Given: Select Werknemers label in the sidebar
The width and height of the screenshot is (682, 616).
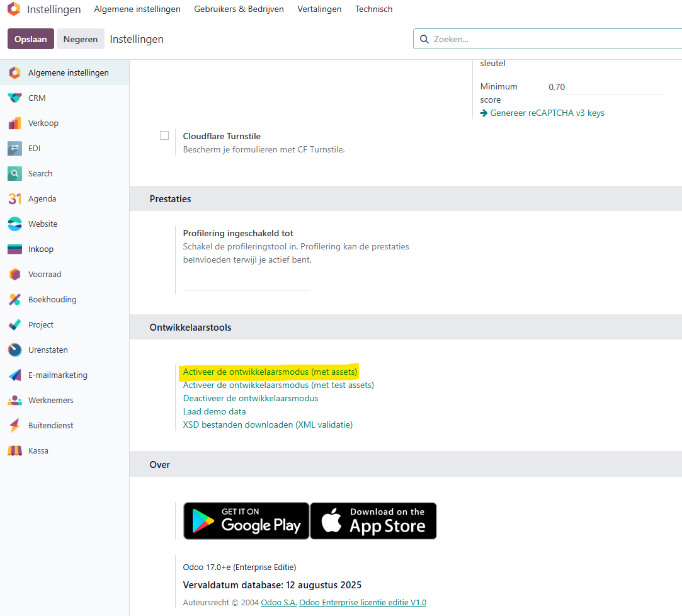Looking at the screenshot, I should pyautogui.click(x=51, y=400).
